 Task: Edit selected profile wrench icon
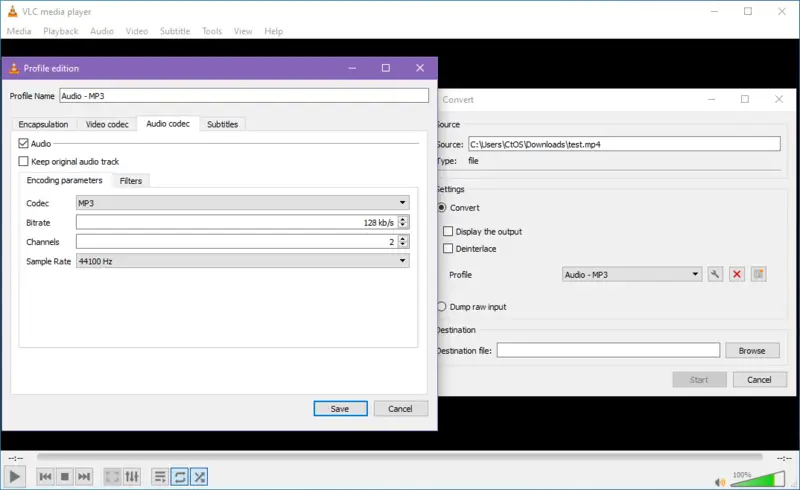[x=715, y=274]
